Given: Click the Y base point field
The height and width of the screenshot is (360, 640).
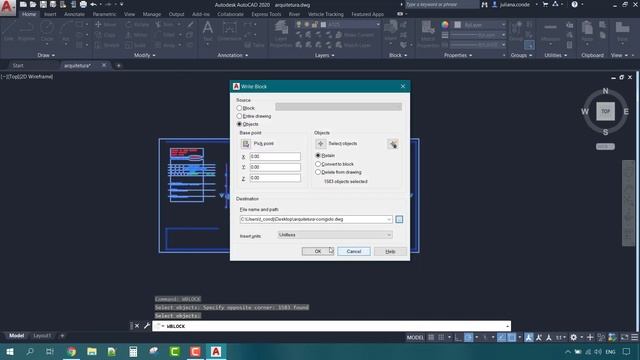Looking at the screenshot, I should (x=275, y=167).
